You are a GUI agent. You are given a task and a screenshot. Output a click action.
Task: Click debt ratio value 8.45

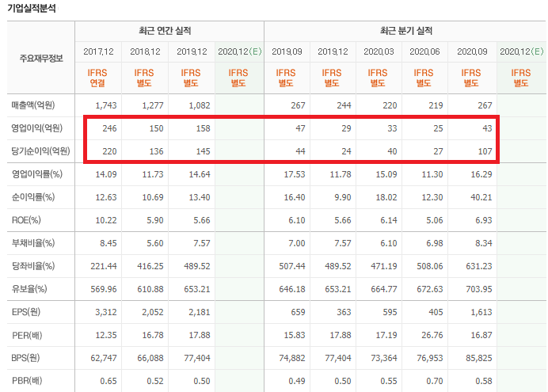(108, 243)
